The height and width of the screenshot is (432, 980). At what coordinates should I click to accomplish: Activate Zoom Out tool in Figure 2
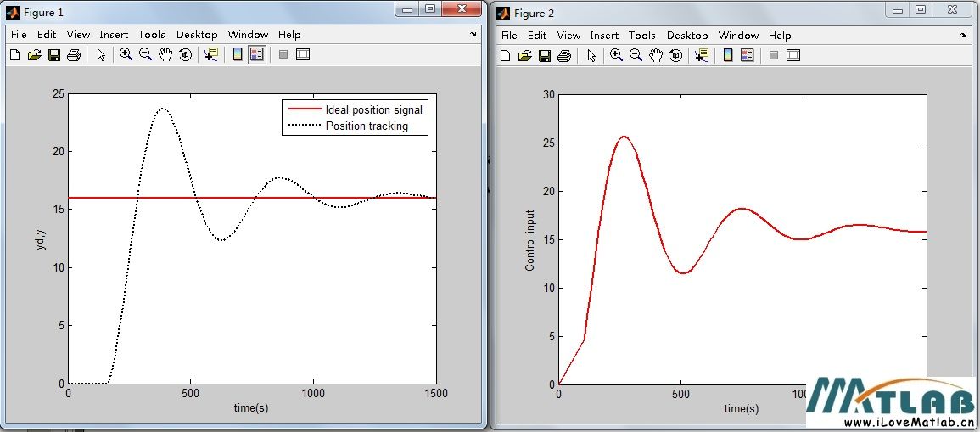pyautogui.click(x=636, y=56)
